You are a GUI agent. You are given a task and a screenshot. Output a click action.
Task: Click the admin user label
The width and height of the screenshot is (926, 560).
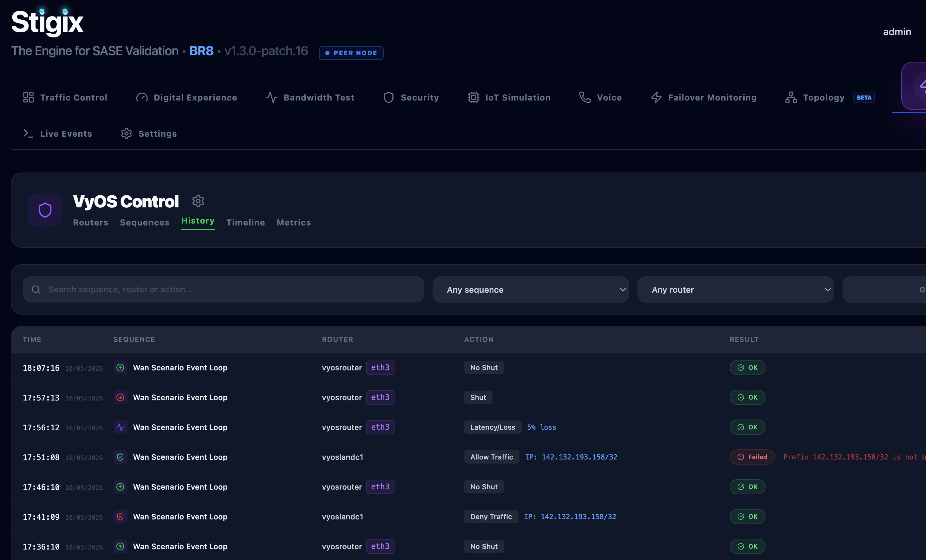pyautogui.click(x=897, y=32)
